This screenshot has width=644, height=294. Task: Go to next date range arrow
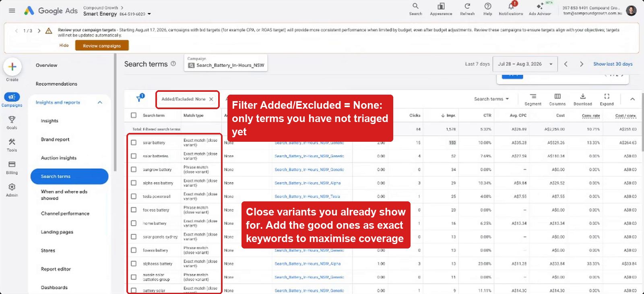[x=581, y=64]
